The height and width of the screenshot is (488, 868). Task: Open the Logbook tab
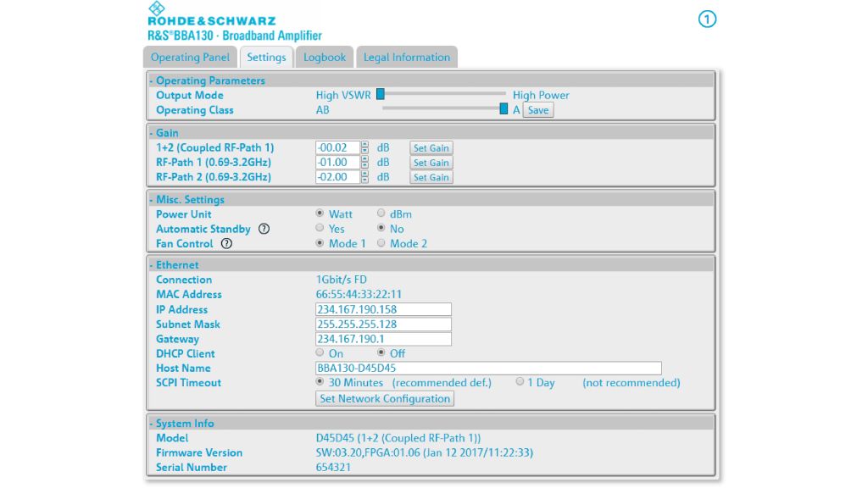[x=325, y=58]
